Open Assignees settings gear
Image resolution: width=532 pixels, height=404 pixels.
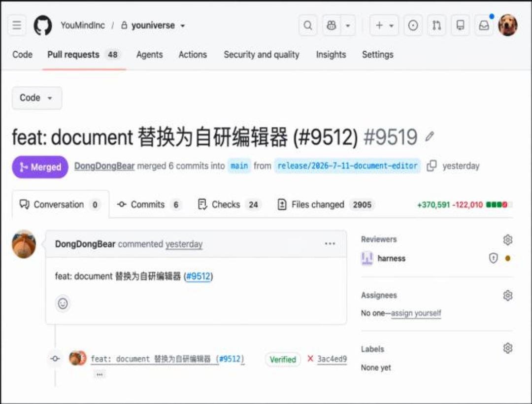pyautogui.click(x=507, y=296)
